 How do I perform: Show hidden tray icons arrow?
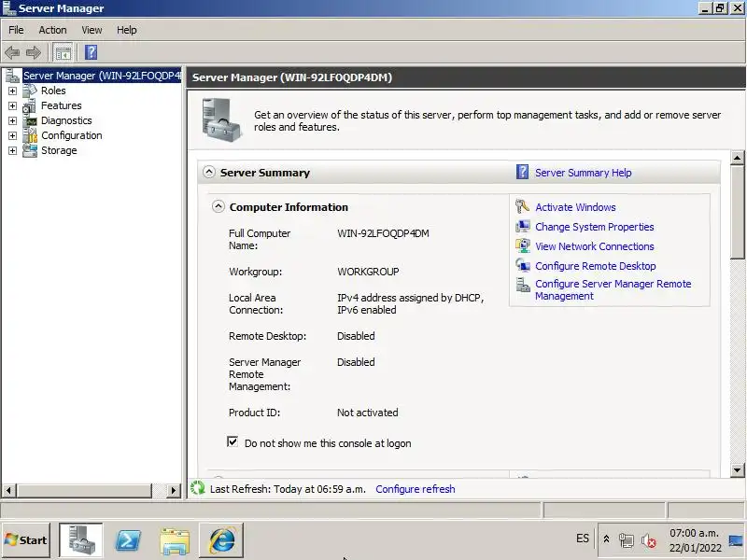(x=606, y=539)
